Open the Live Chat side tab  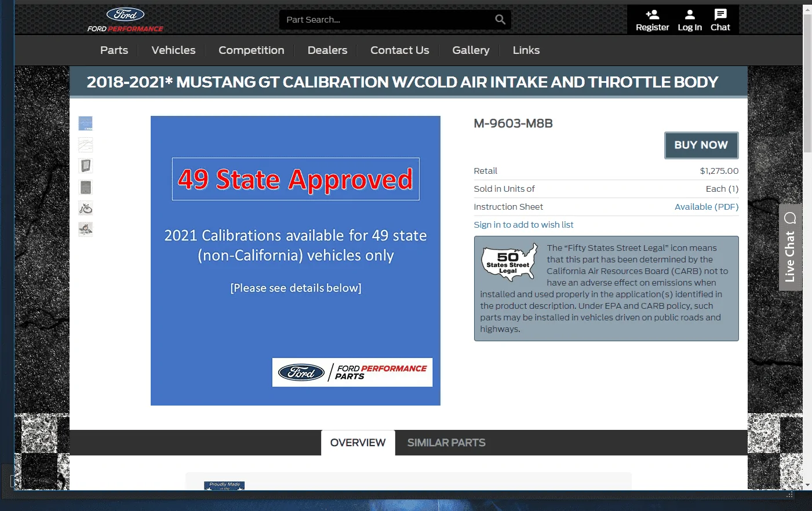tap(790, 247)
